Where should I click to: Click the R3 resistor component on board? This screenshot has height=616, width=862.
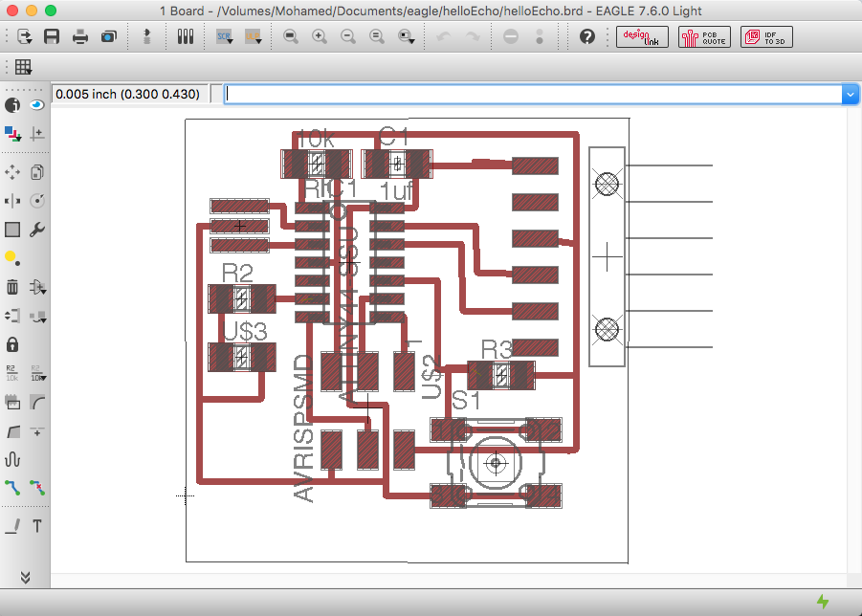[x=500, y=376]
